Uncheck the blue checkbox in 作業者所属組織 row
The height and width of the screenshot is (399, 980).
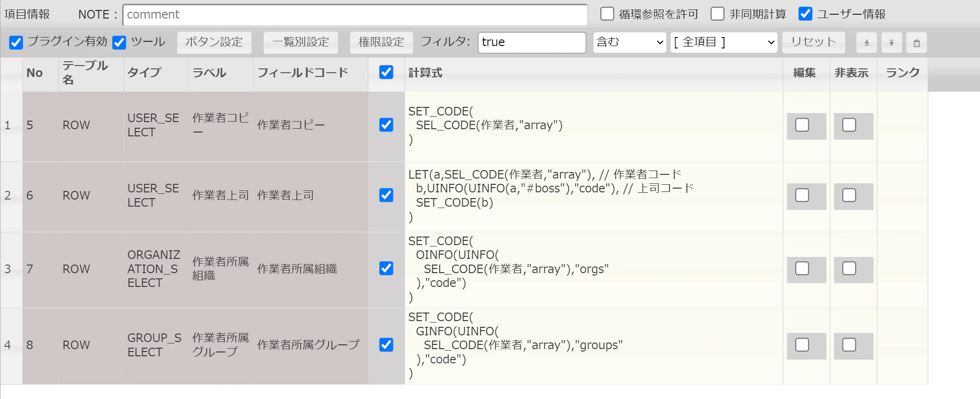[386, 268]
